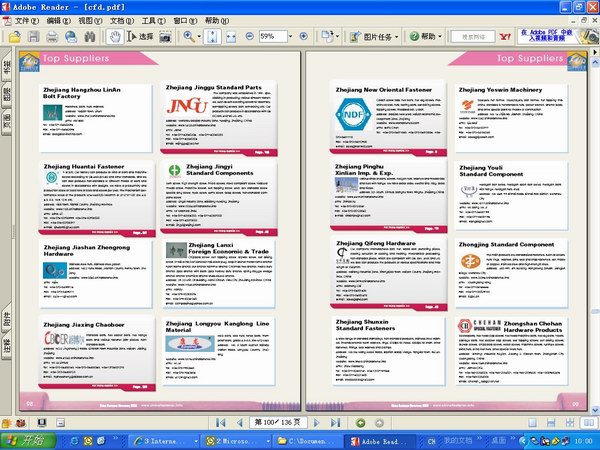The height and width of the screenshot is (450, 600).
Task: Click the Save a copy icon
Action: pos(32,36)
